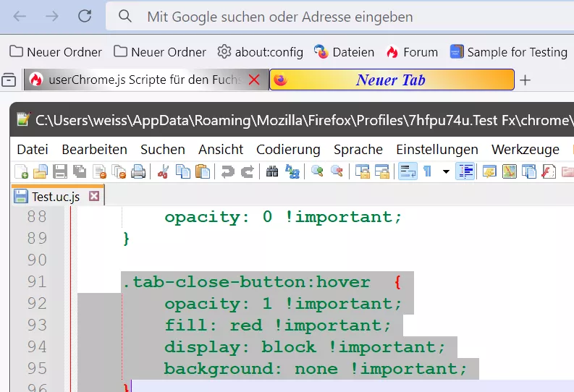Open the Firefox tab overview icon
This screenshot has width=574, height=392.
coord(9,80)
